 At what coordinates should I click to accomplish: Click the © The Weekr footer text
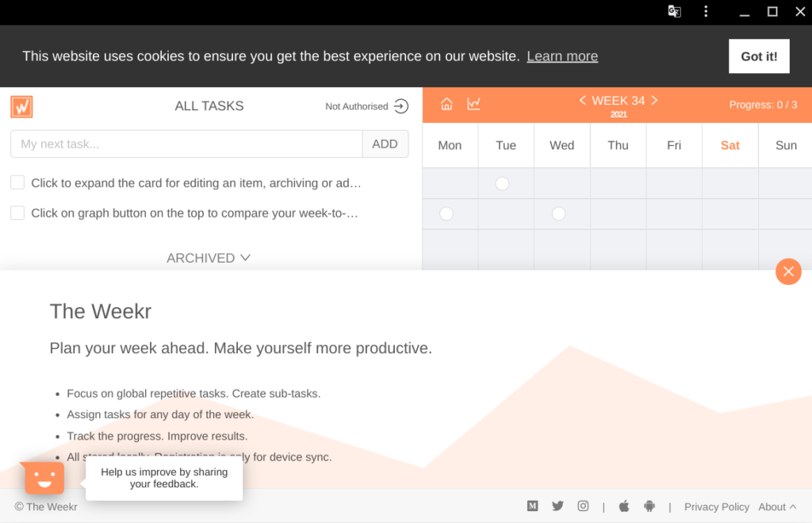tap(46, 507)
